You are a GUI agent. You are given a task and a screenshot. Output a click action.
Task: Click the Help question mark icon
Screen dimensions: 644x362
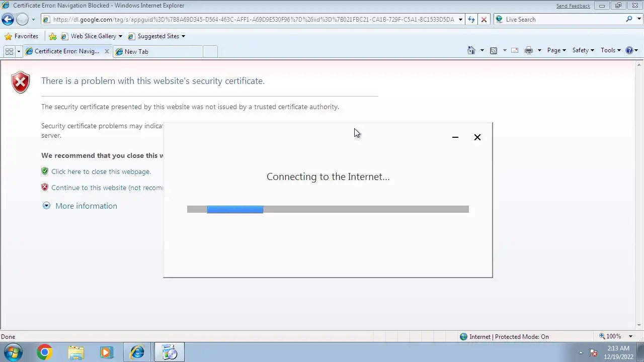[x=629, y=50]
